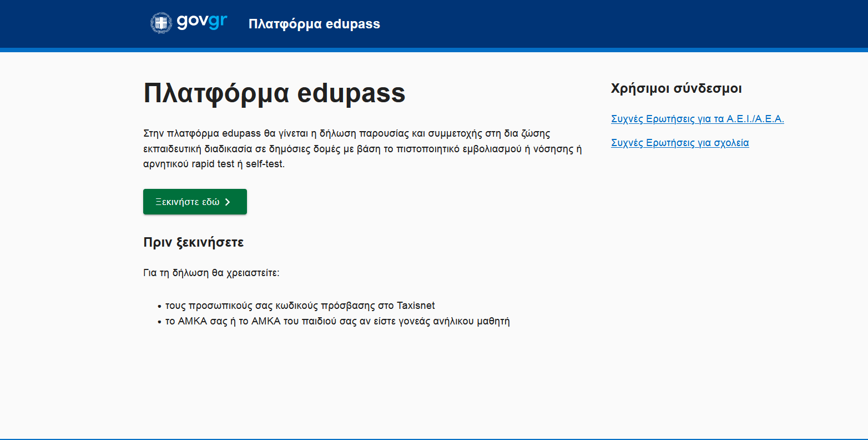
Task: Click the bullet marker before ΑΜΚΑ item
Action: [x=159, y=322]
